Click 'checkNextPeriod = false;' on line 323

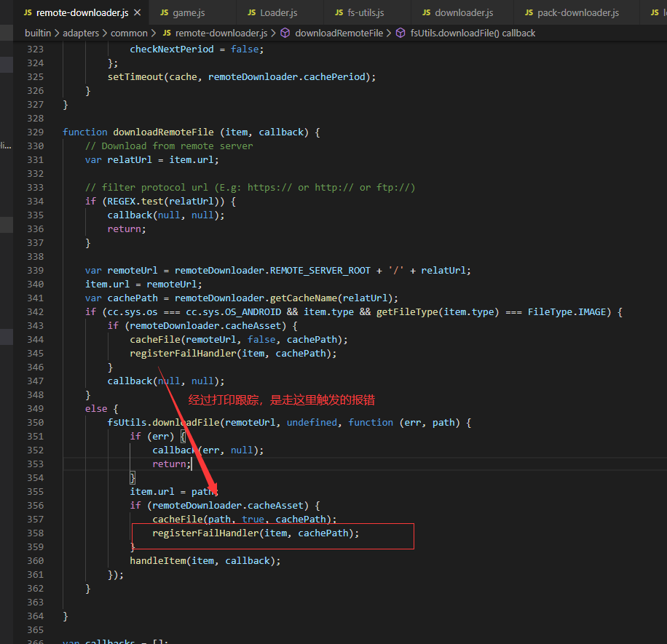coord(197,49)
